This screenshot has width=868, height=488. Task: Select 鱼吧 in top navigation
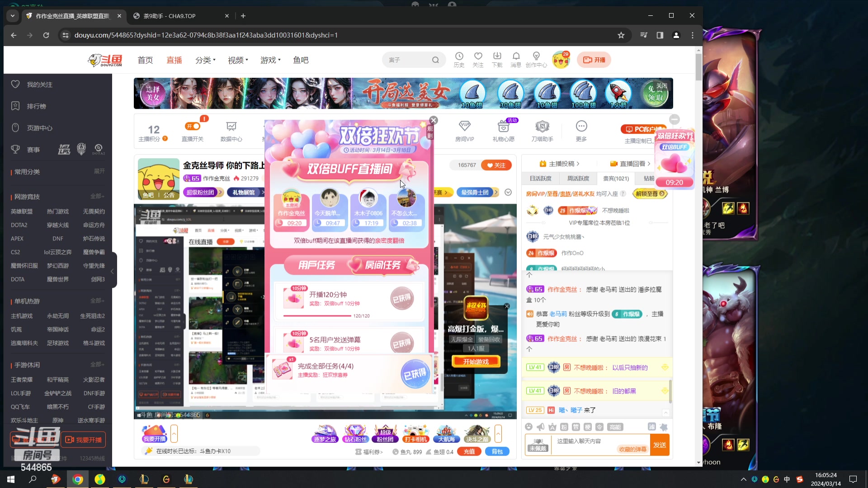(x=301, y=60)
